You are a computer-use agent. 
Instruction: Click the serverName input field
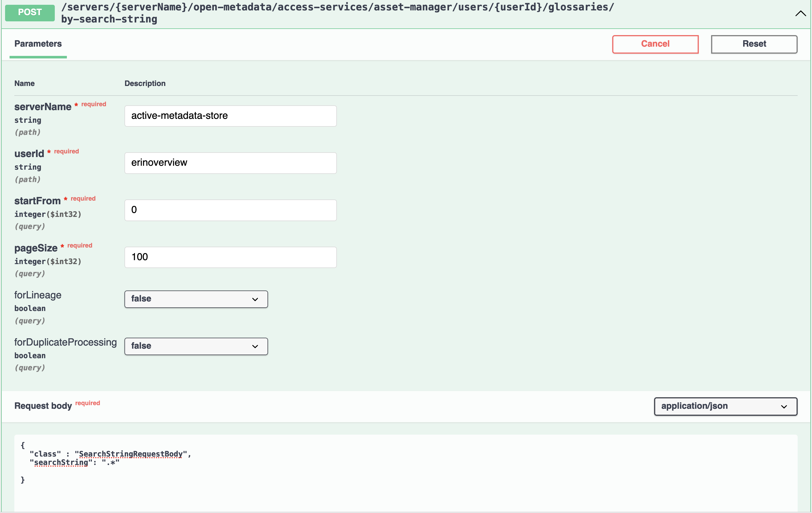[x=230, y=116]
